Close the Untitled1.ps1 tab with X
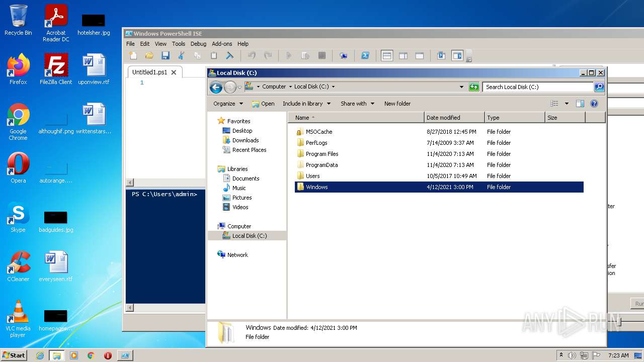The height and width of the screenshot is (362, 644). tap(174, 72)
